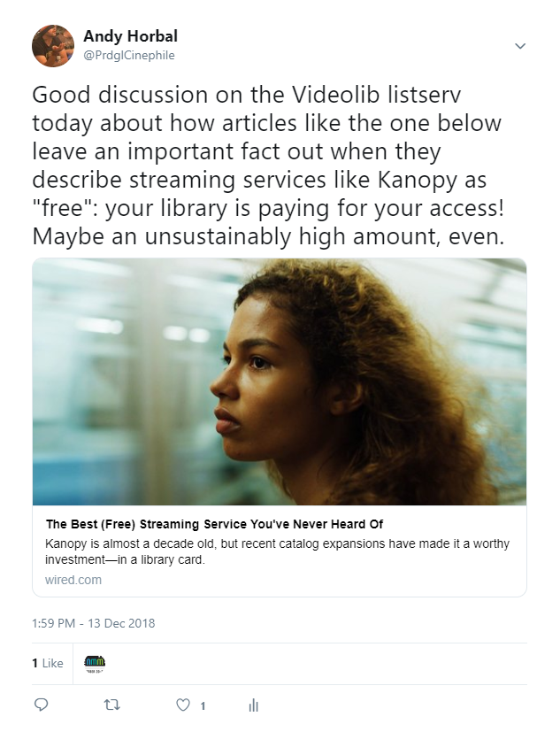
Task: Like the tweet with the heart icon
Action: click(183, 705)
